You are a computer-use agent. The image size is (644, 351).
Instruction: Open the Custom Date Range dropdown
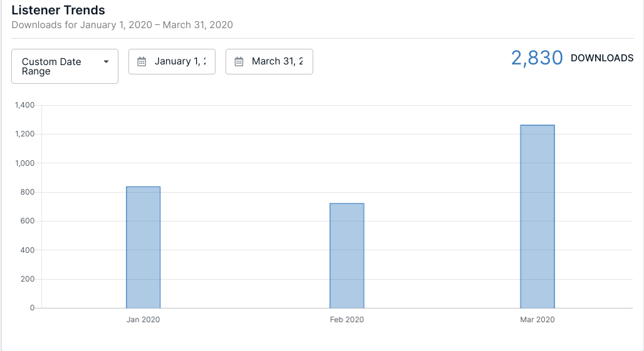[x=65, y=66]
